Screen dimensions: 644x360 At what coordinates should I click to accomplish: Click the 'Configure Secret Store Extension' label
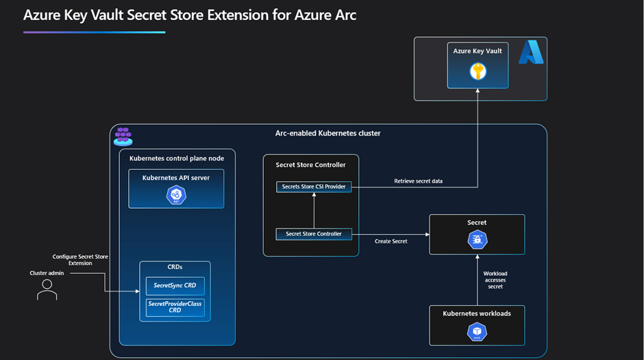pos(80,260)
